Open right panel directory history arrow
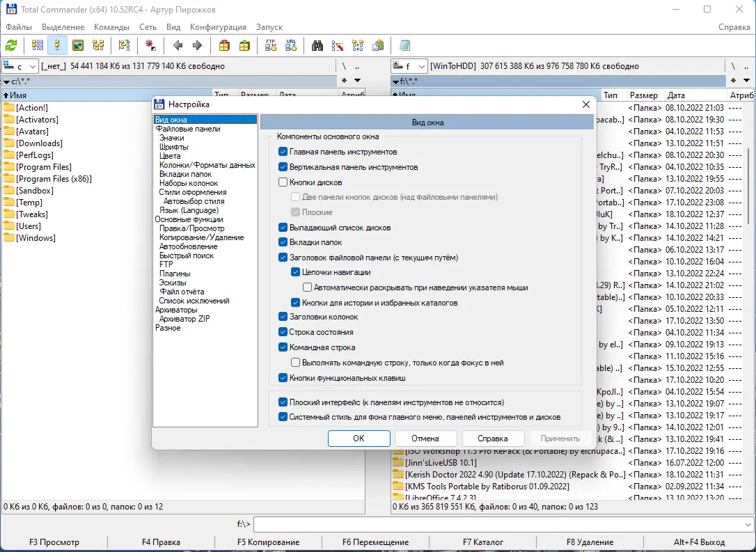The width and height of the screenshot is (756, 552). (x=746, y=81)
